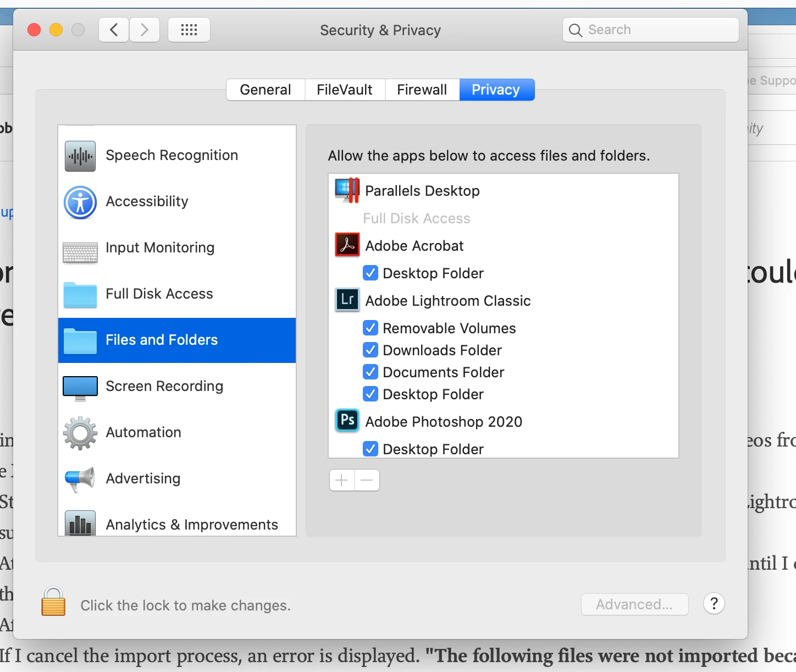The height and width of the screenshot is (672, 796).
Task: Click the Input Monitoring keyboard icon
Action: pyautogui.click(x=80, y=252)
